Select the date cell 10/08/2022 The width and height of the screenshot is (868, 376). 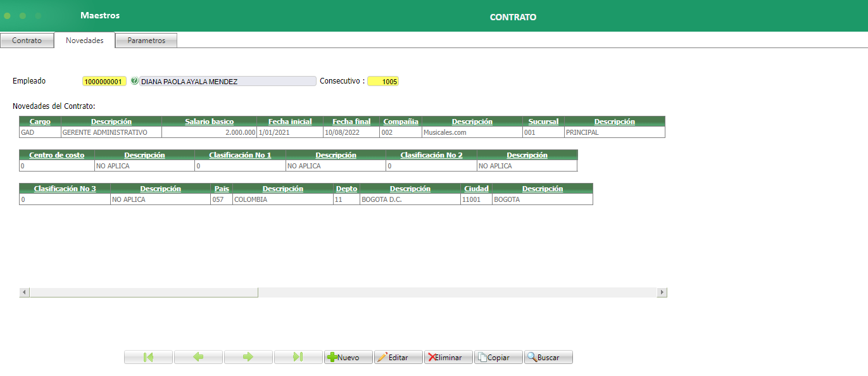[351, 133]
